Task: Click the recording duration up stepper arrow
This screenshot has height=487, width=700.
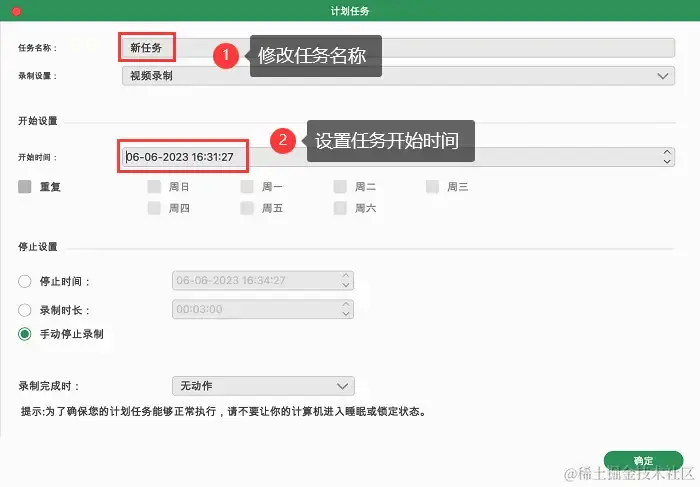Action: pos(346,304)
